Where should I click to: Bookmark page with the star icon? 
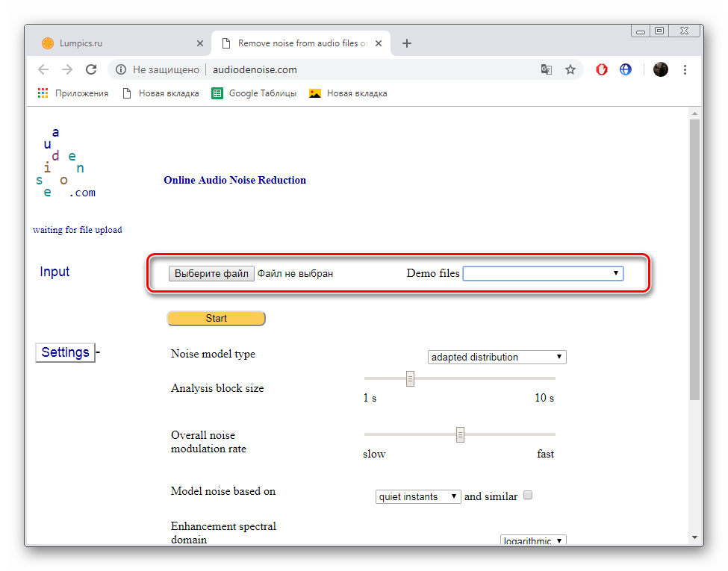click(570, 69)
